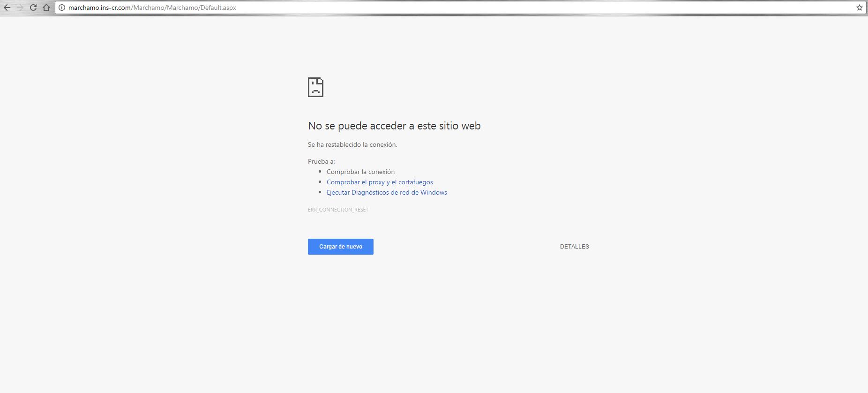This screenshot has width=868, height=393.
Task: Click the marchamo.ins-cr.com domain in address bar
Action: (x=99, y=8)
